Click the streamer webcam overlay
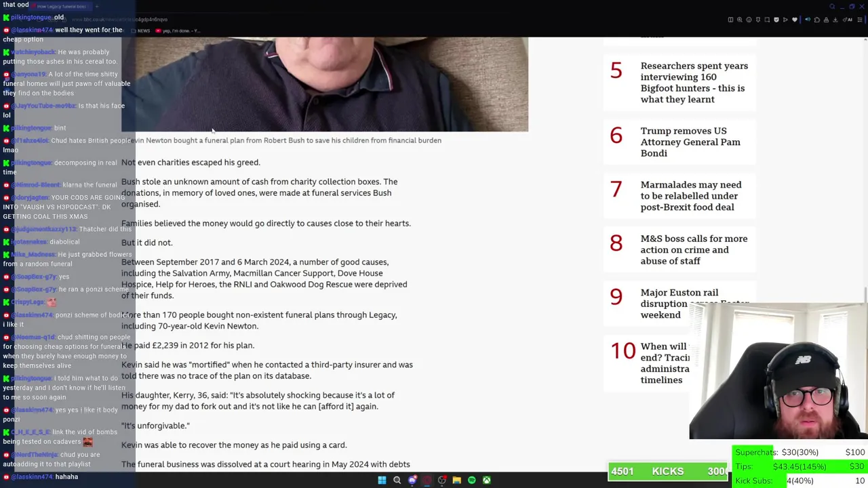This screenshot has width=868, height=488. (778, 371)
